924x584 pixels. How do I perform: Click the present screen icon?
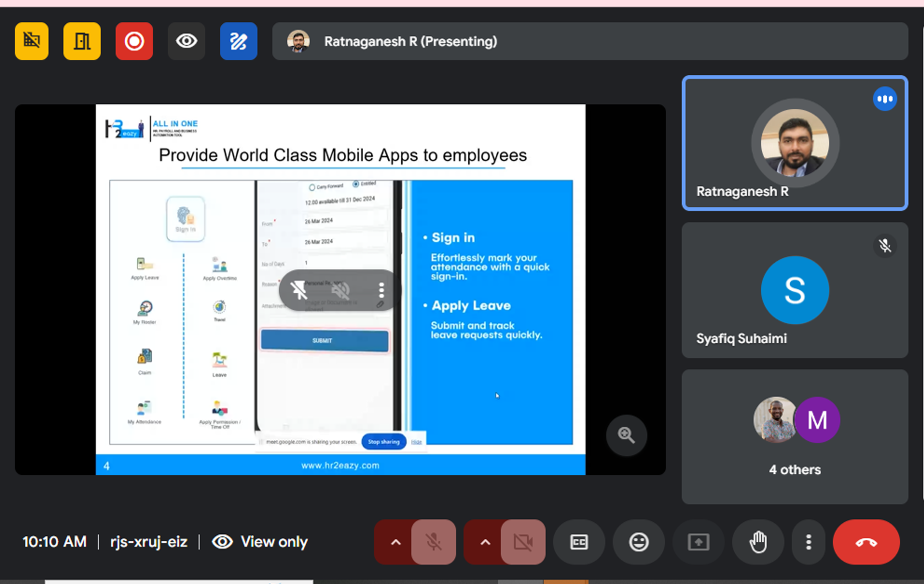pos(698,542)
